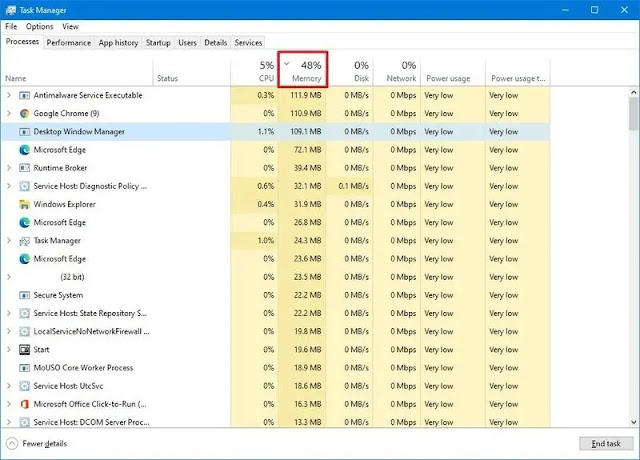Select the Windows Explorer process name
The image size is (640, 460).
(x=64, y=204)
